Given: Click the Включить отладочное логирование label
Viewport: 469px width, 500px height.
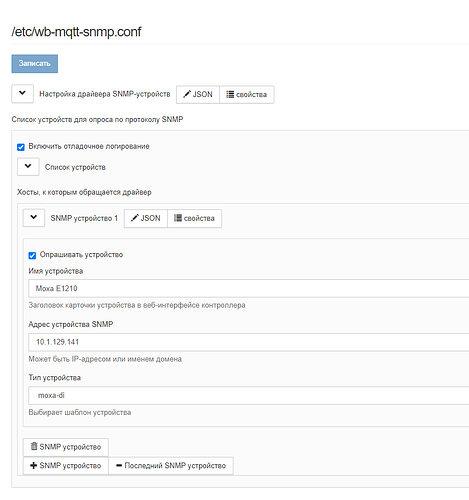Looking at the screenshot, I should pos(89,146).
